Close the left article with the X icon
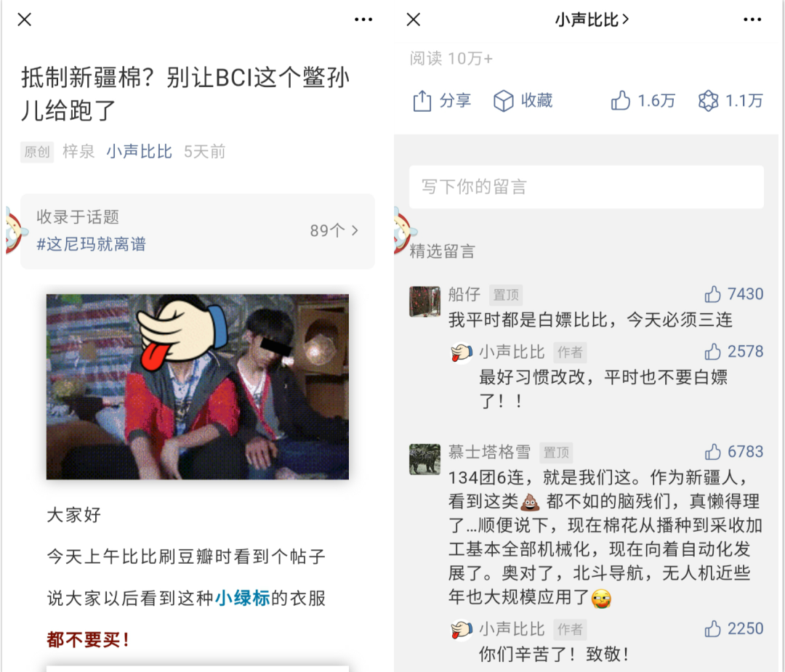 click(25, 20)
